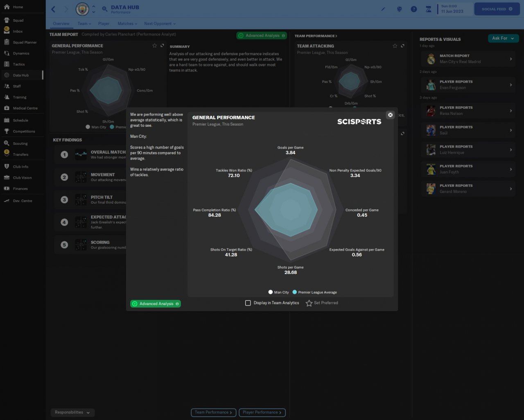Open the Ask For dropdown
524x420 pixels.
(503, 38)
